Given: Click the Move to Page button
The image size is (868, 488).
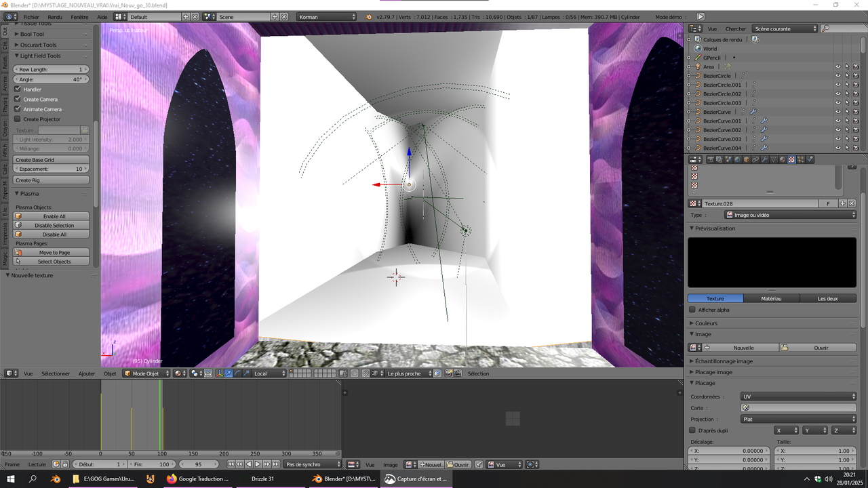Looking at the screenshot, I should (x=52, y=252).
